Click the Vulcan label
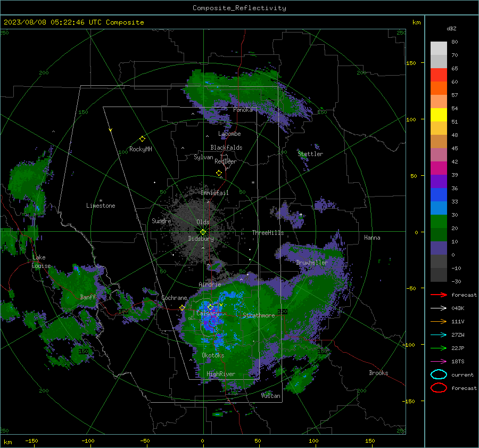 click(x=271, y=396)
